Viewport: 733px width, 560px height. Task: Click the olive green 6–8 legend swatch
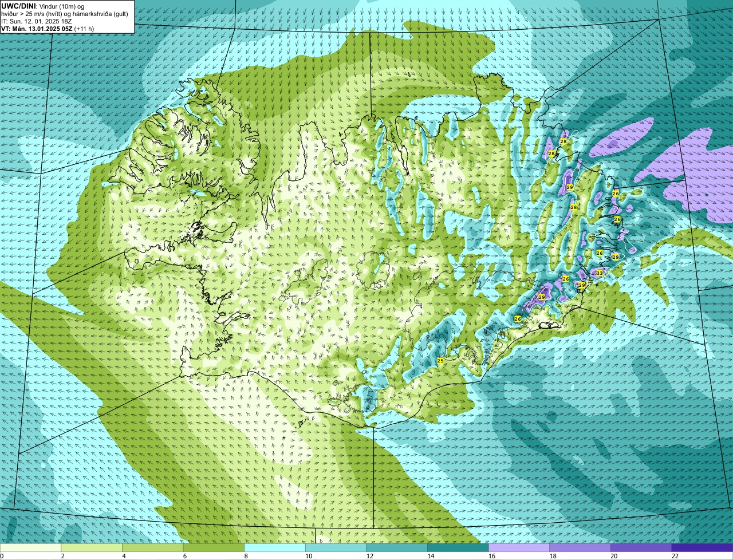(214, 547)
